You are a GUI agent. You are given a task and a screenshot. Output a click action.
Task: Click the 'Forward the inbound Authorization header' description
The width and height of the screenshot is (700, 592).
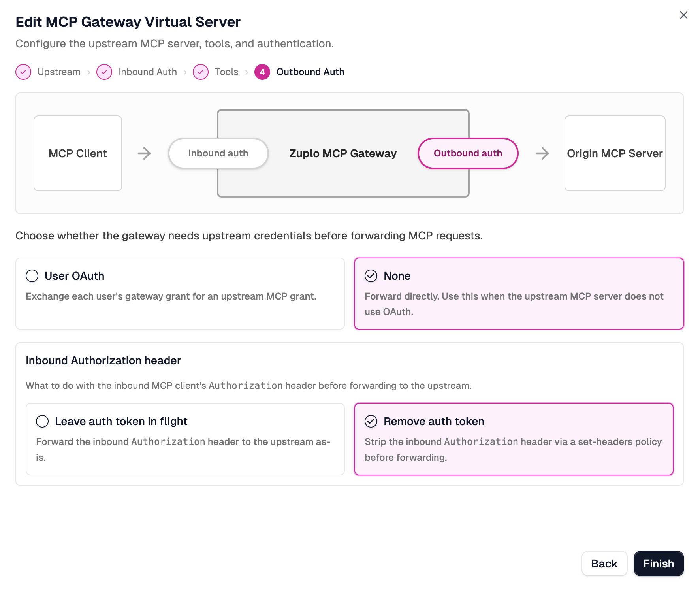pos(183,449)
